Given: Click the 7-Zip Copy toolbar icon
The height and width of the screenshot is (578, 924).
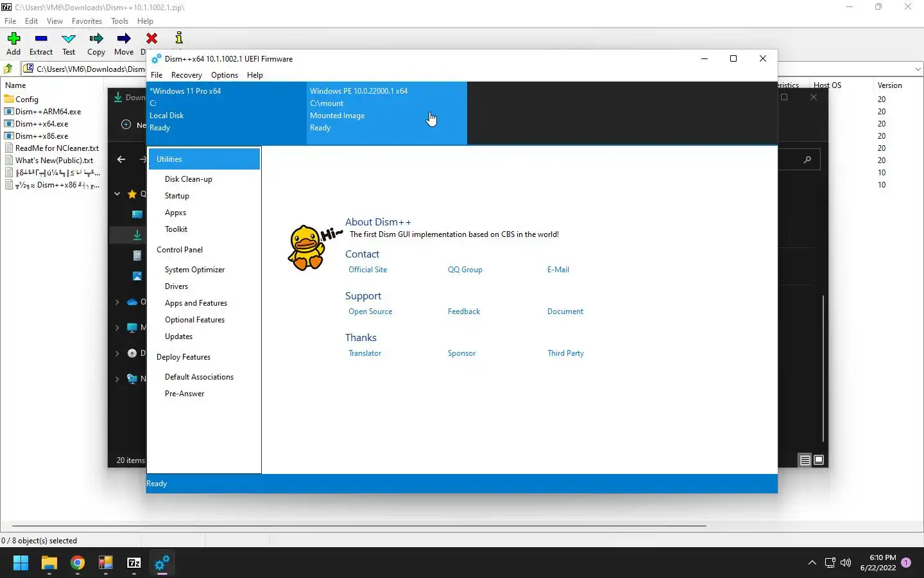Looking at the screenshot, I should click(96, 39).
